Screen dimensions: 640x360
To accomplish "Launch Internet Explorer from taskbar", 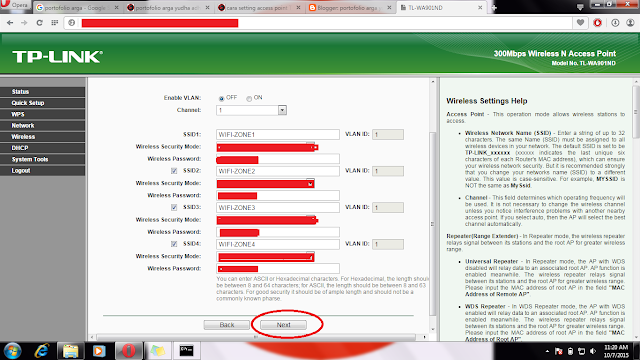I will point(42,351).
